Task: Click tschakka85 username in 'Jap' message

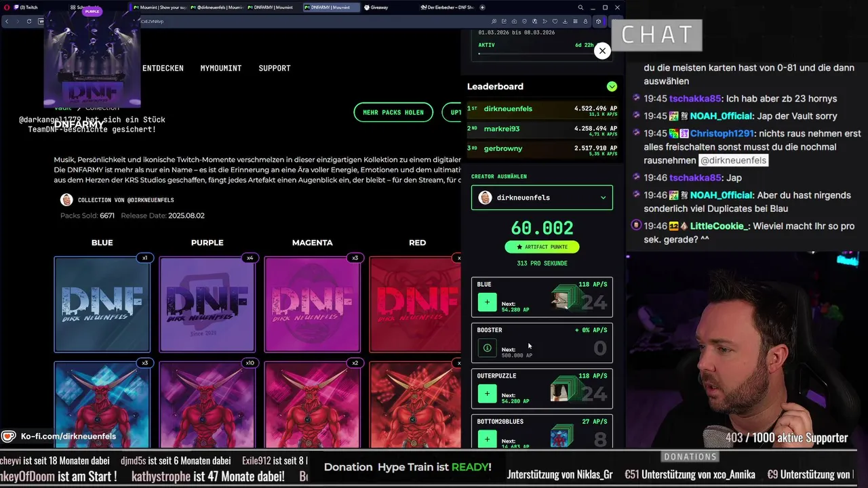Action: pos(695,178)
